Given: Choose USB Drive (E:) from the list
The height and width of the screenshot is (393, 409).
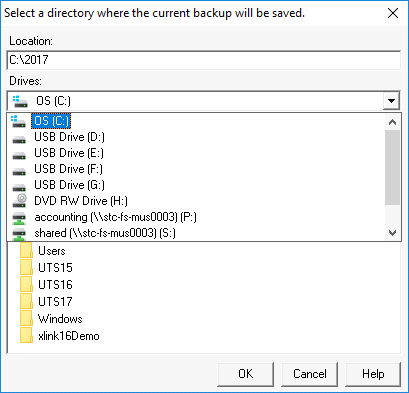Looking at the screenshot, I should tap(69, 153).
